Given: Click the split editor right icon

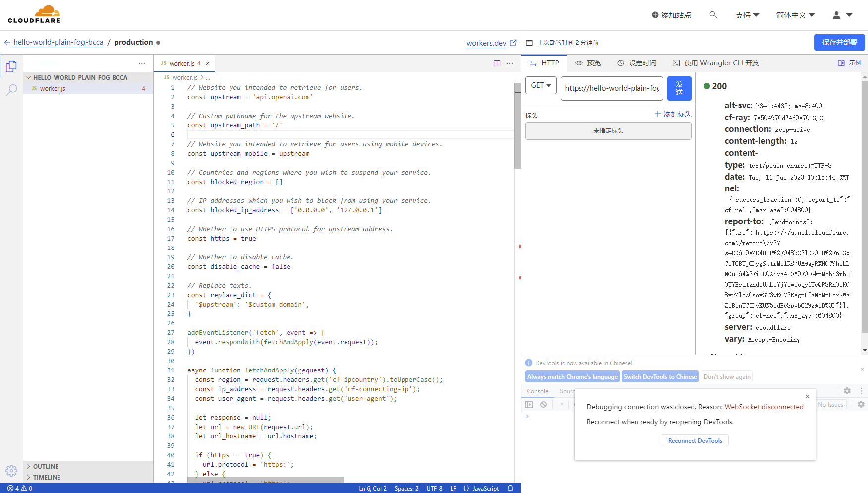Looking at the screenshot, I should pos(497,63).
